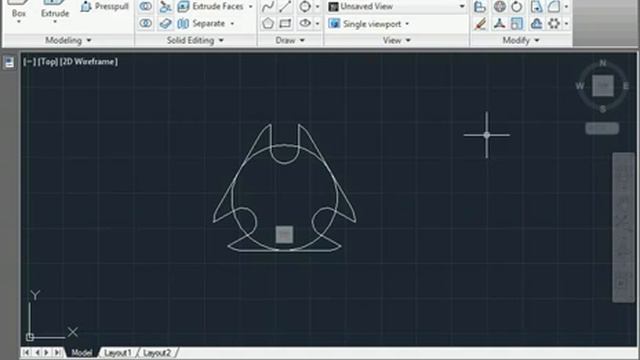Open the Single viewport dropdown
The height and width of the screenshot is (360, 640).
click(x=407, y=24)
